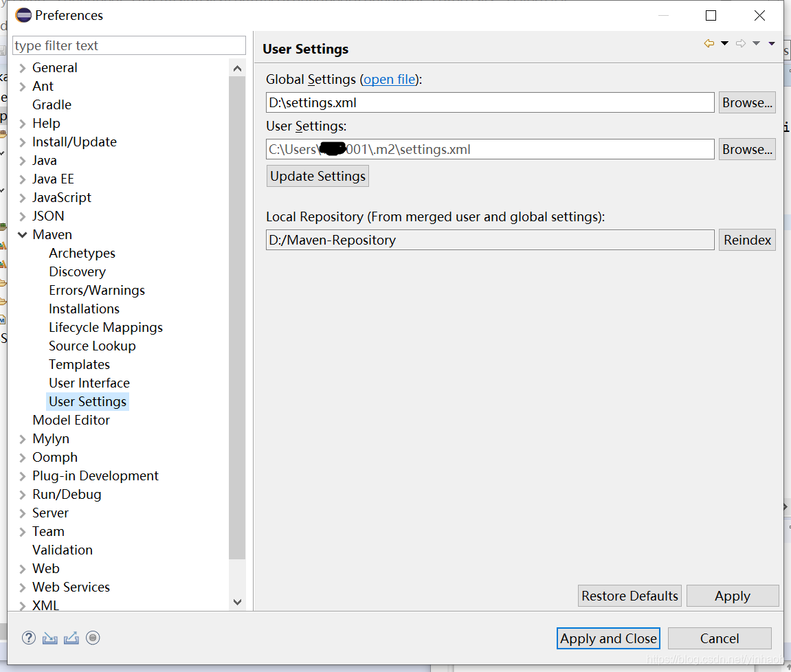Cancel the Preferences dialog

pyautogui.click(x=720, y=639)
